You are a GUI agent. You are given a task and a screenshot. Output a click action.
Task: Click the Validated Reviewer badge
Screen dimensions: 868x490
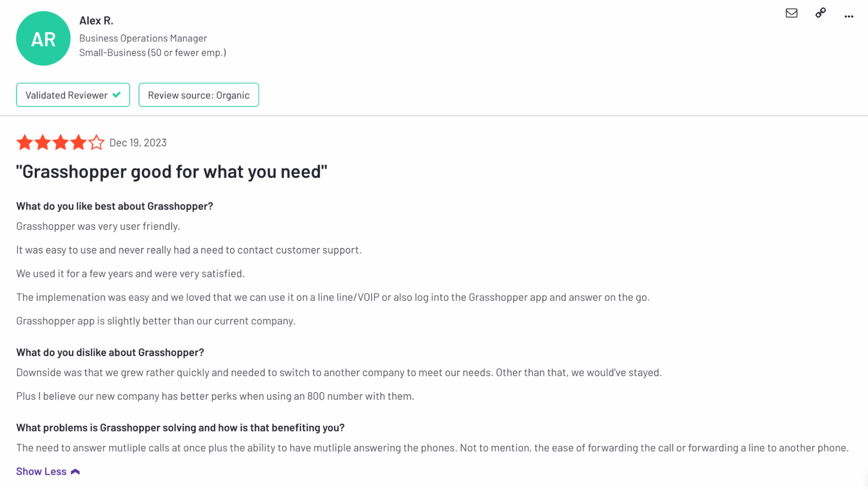click(x=73, y=95)
